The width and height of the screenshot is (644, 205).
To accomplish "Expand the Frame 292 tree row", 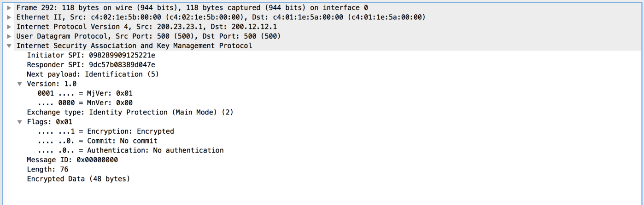I will coord(9,8).
